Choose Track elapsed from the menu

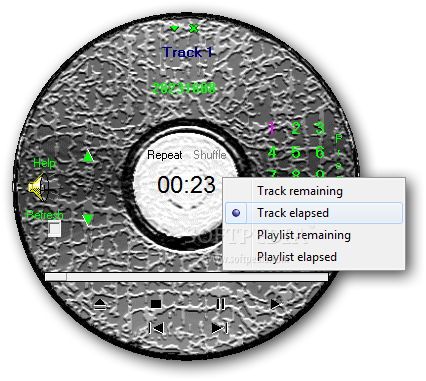coord(314,213)
